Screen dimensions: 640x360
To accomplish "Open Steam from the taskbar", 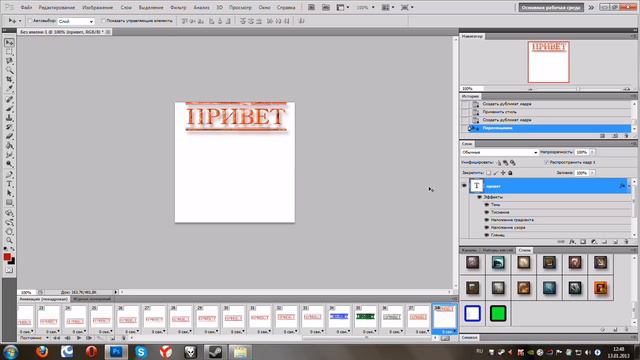I will pyautogui.click(x=215, y=352).
